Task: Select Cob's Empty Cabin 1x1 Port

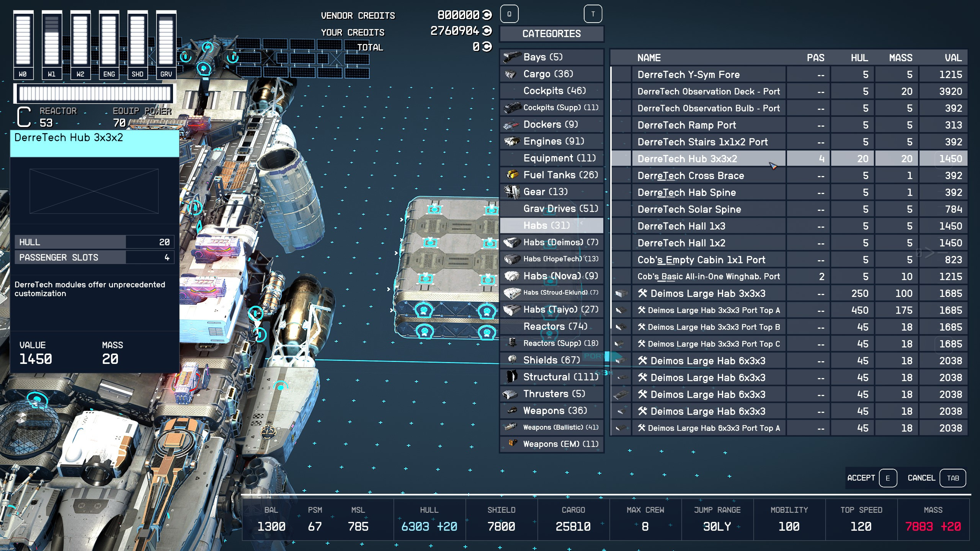Action: click(701, 260)
